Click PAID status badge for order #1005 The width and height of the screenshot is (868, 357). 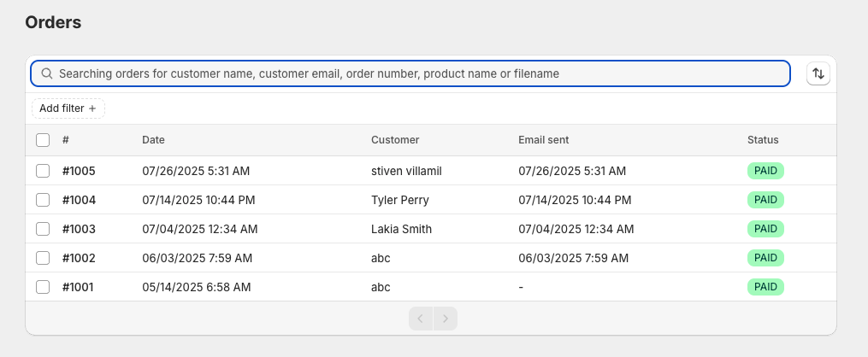(765, 171)
